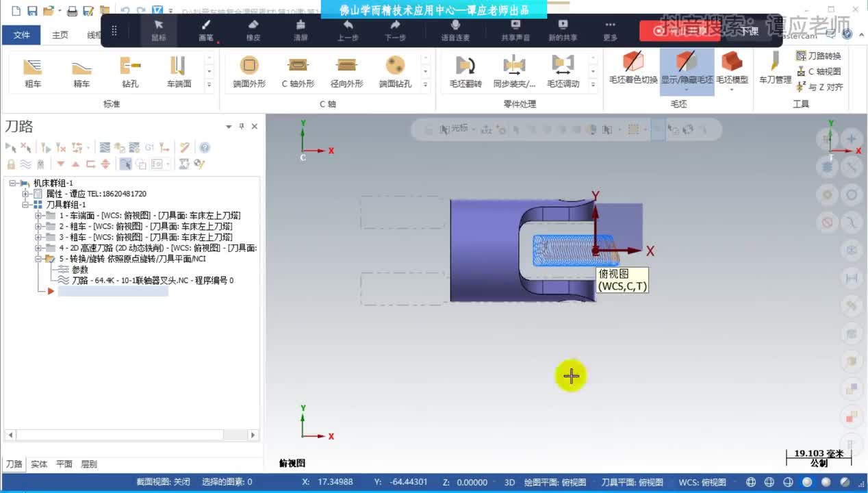868x493 pixels.
Task: Click the 语音连麦 voice button
Action: (455, 31)
